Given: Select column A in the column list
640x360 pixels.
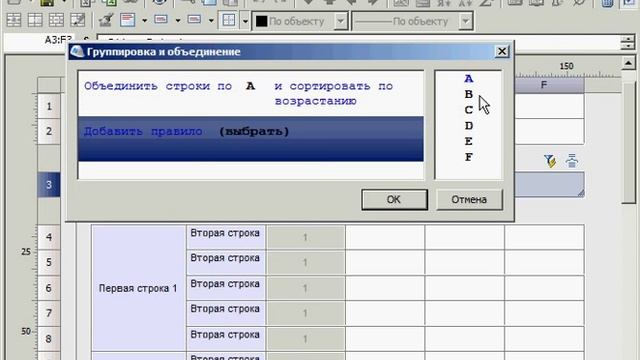Looking at the screenshot, I should (469, 78).
